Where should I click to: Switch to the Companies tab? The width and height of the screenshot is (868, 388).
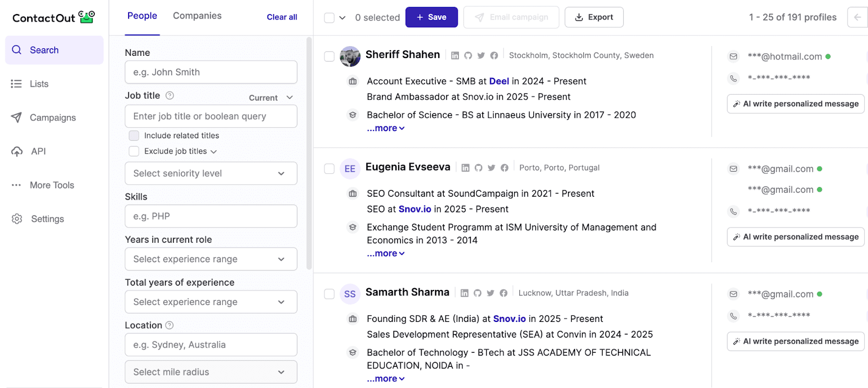pyautogui.click(x=197, y=16)
